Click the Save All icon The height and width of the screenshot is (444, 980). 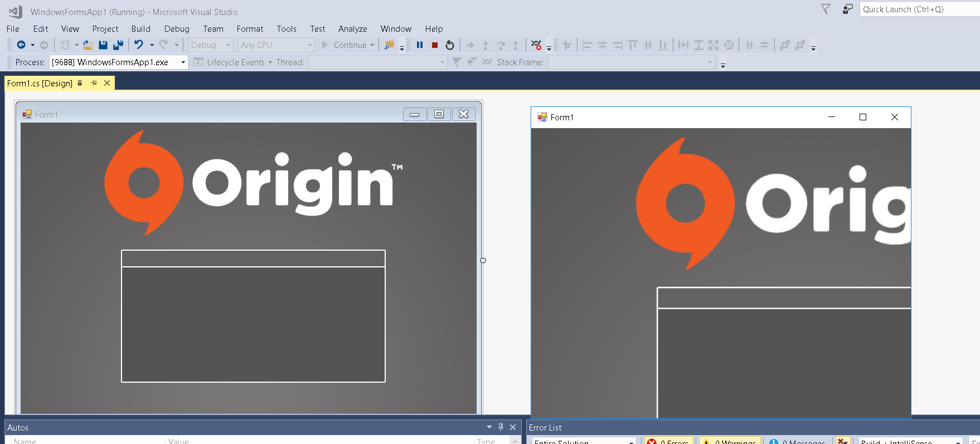[118, 45]
